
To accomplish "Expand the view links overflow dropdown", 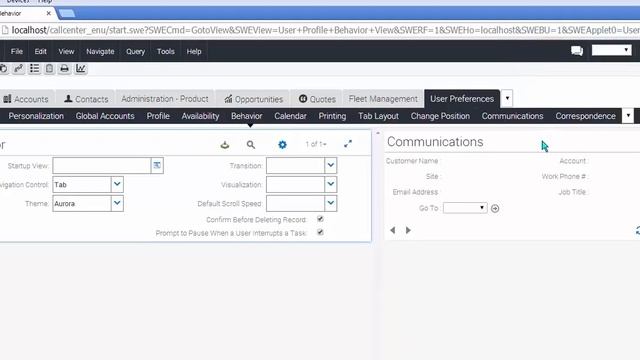I will tap(628, 116).
